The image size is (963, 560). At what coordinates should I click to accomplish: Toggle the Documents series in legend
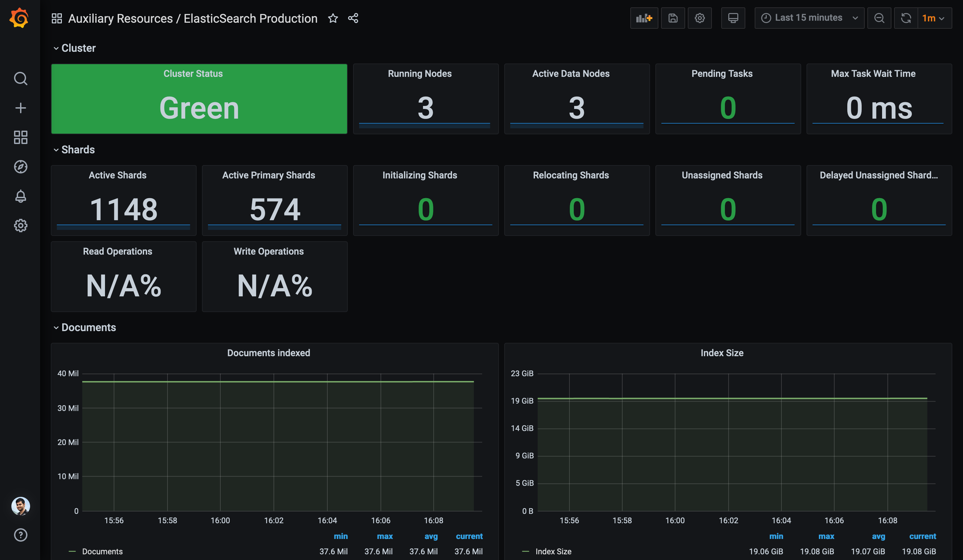pos(102,551)
